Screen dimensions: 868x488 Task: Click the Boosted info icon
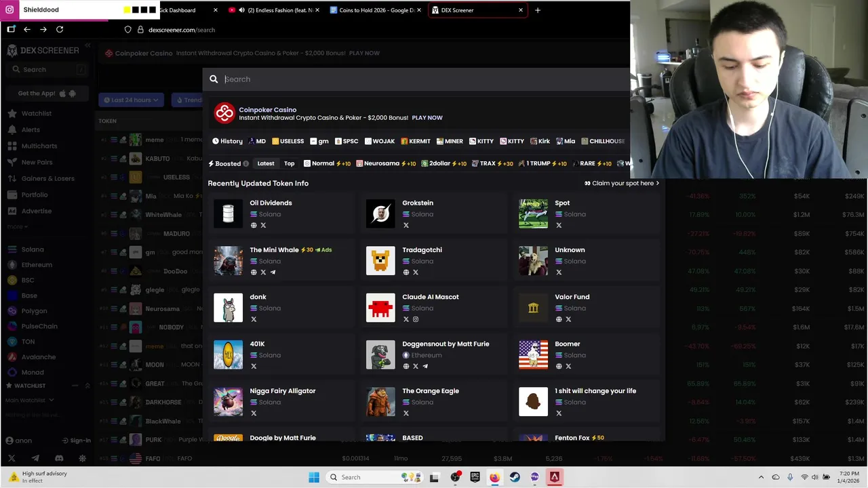(246, 163)
